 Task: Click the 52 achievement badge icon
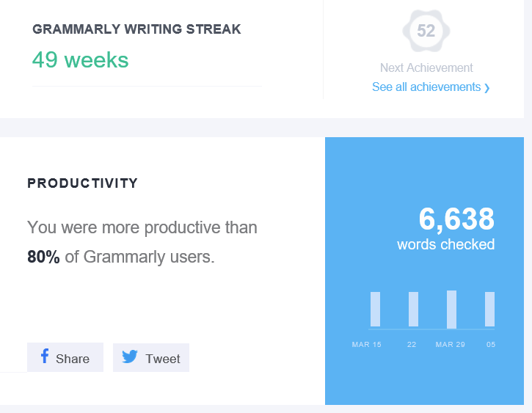426,31
